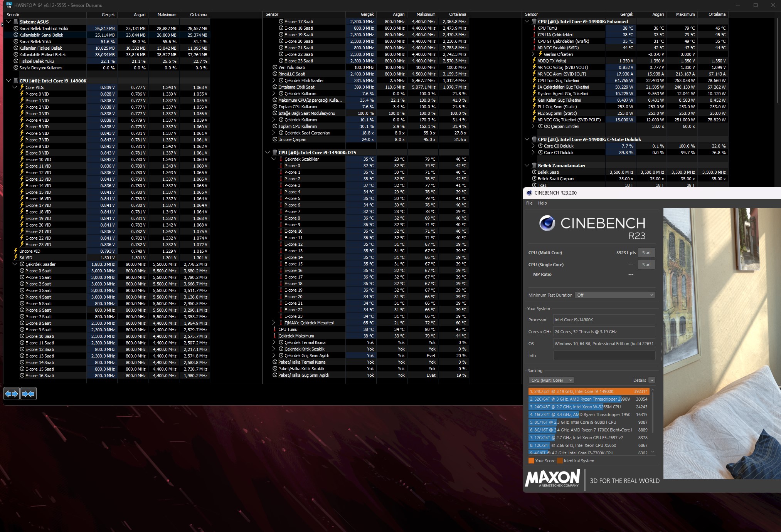The height and width of the screenshot is (532, 781).
Task: Select the Intel Xeon W-3265M ranking entry
Action: point(589,407)
